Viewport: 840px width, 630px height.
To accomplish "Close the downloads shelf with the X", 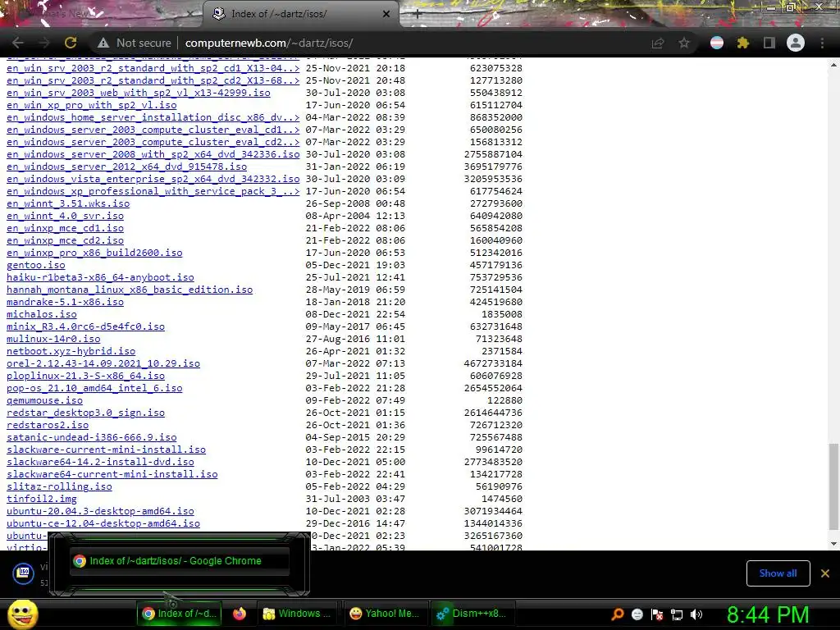I will coord(825,573).
